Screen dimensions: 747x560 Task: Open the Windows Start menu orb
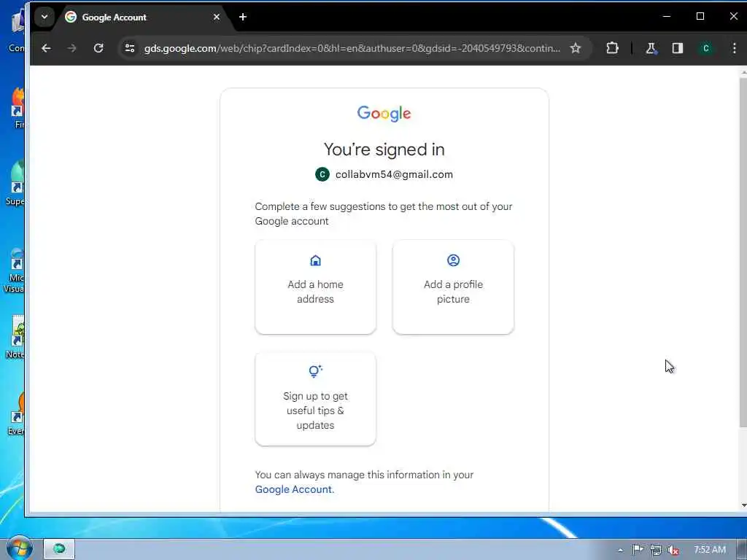point(19,547)
